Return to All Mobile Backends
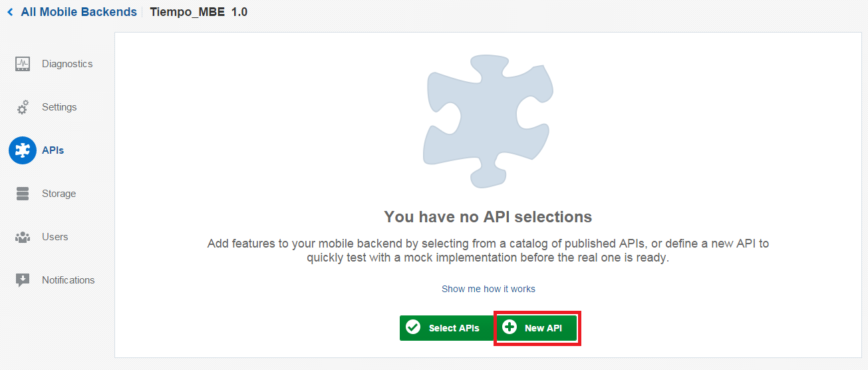This screenshot has height=370, width=868. [x=78, y=12]
